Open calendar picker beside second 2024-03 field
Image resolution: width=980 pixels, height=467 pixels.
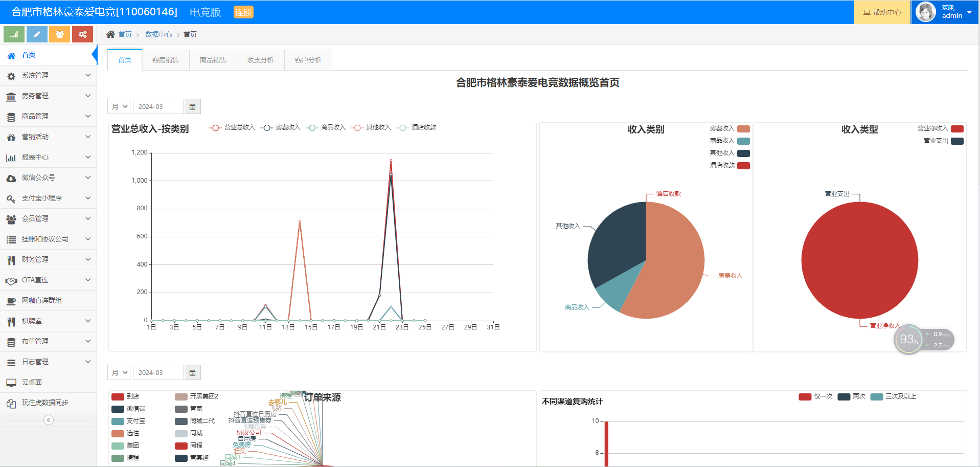pos(192,372)
